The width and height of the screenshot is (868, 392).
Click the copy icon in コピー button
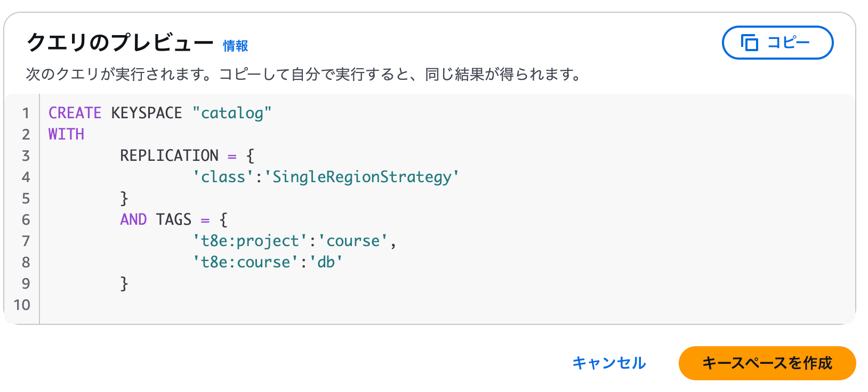pyautogui.click(x=750, y=43)
